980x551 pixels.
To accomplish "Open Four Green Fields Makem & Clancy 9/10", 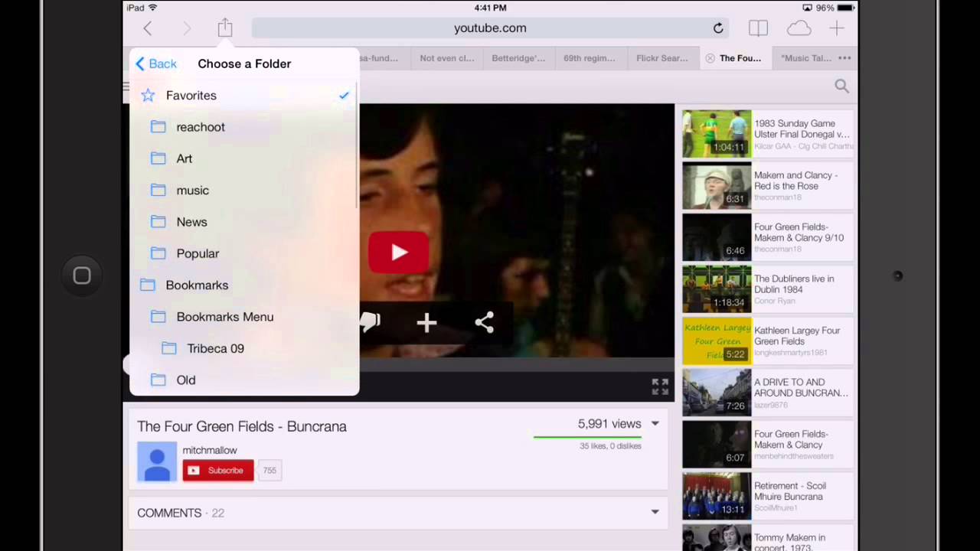I will 768,237.
